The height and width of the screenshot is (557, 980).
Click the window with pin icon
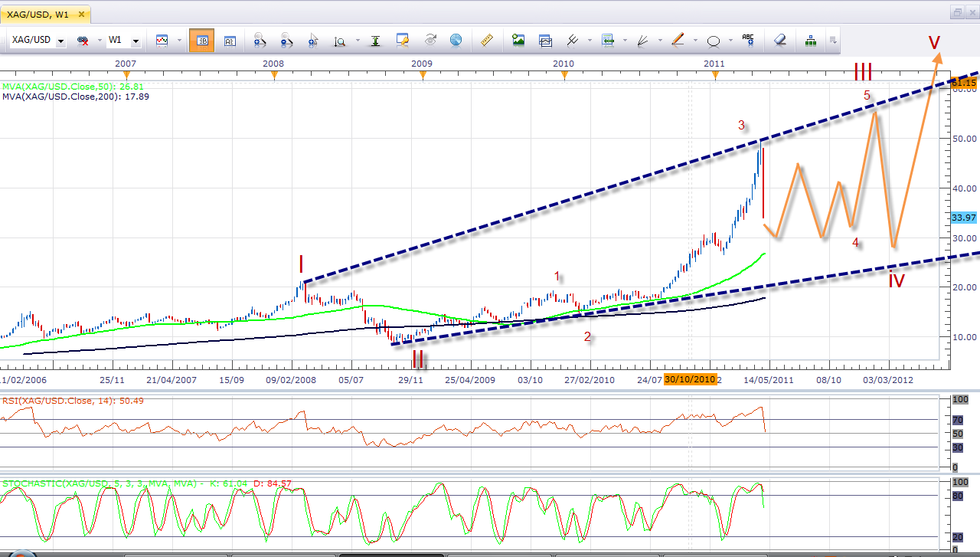click(403, 41)
